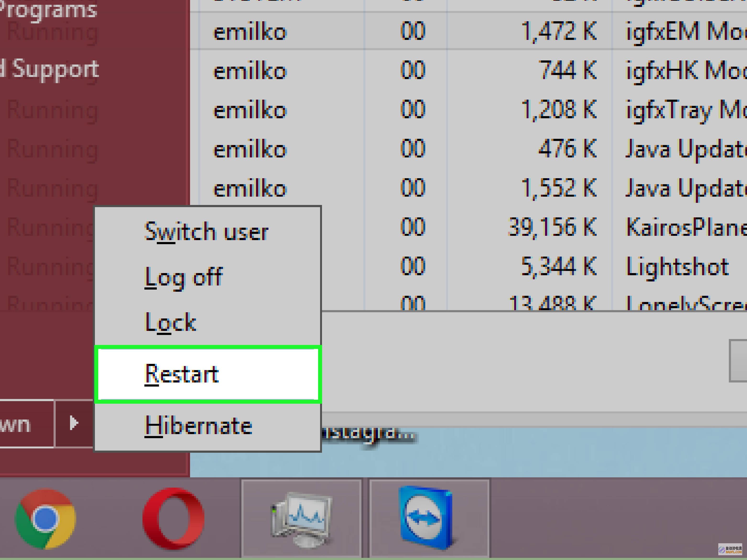Screen dimensions: 747x560
Task: Click the 1,208 K memory value
Action: pos(559,110)
